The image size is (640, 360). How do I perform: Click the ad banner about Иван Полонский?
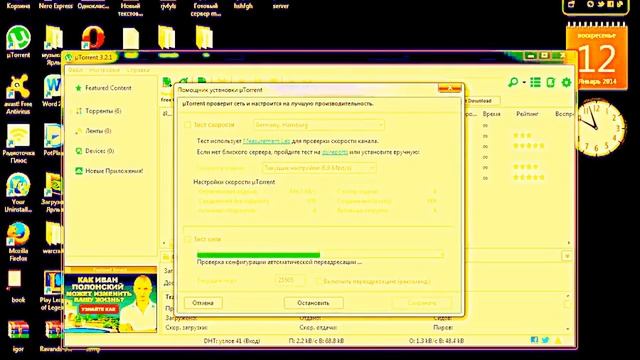click(x=111, y=303)
